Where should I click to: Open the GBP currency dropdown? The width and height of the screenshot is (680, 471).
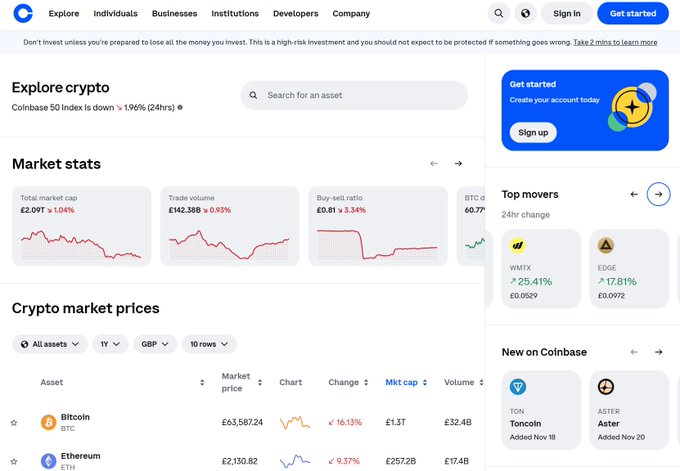[155, 344]
